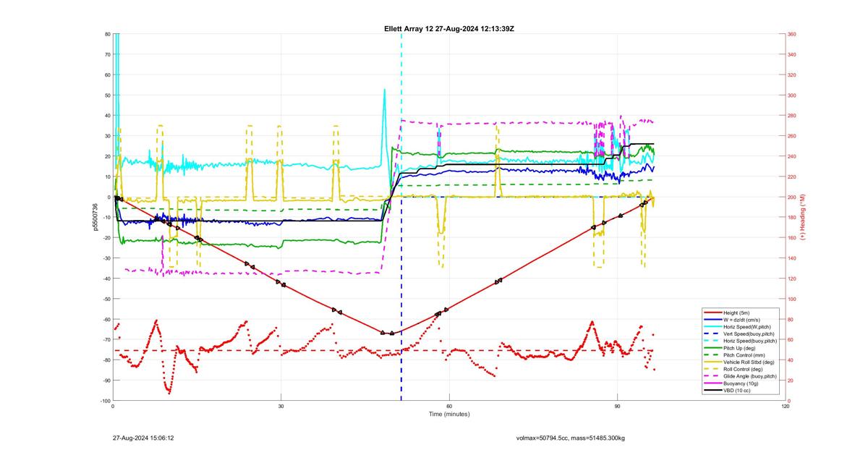Click the right axis tick label "360"
Image resolution: width=868 pixels, height=450 pixels.
[x=793, y=34]
